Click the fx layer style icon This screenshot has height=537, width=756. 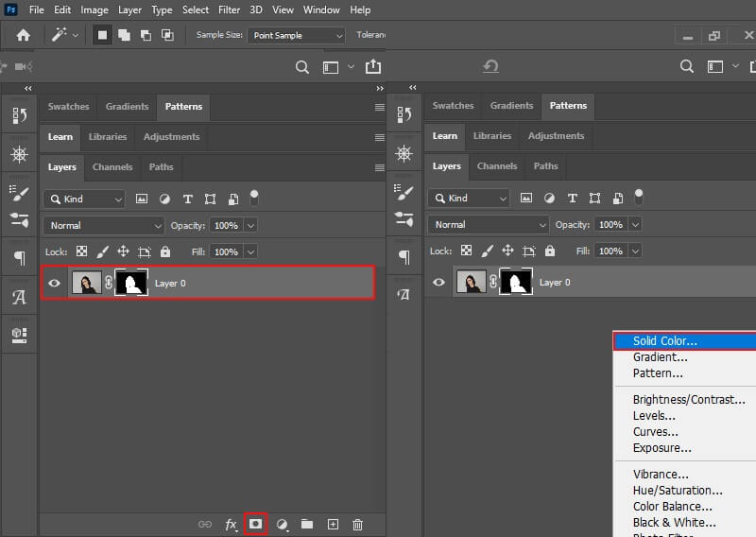coord(231,524)
